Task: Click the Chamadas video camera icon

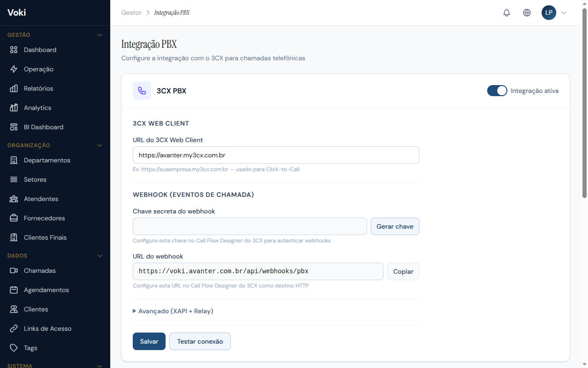Action: click(x=14, y=270)
